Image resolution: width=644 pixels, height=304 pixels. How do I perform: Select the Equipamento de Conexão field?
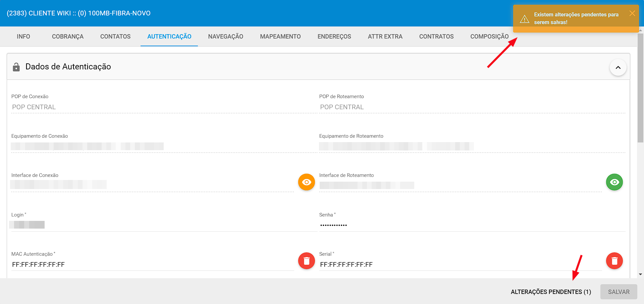164,146
